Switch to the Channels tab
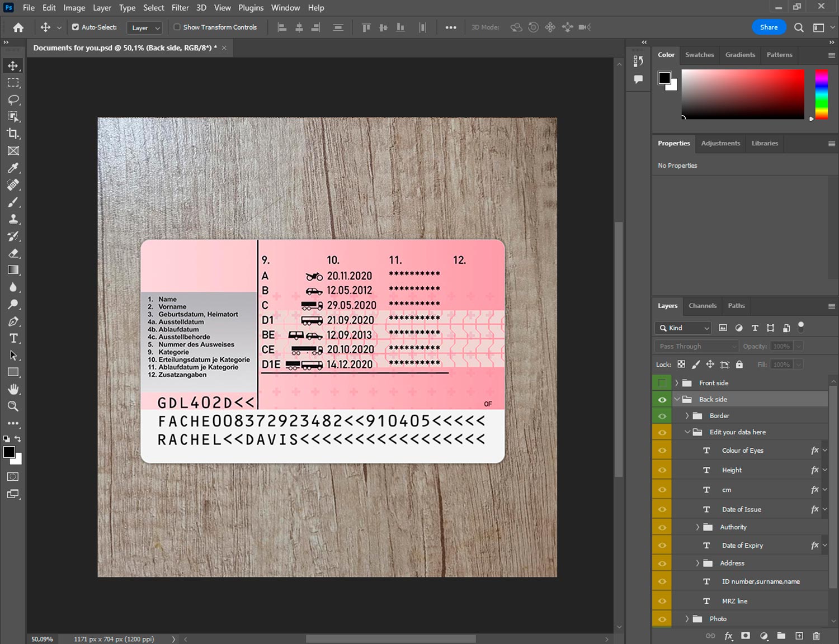Viewport: 839px width, 644px height. (x=703, y=306)
